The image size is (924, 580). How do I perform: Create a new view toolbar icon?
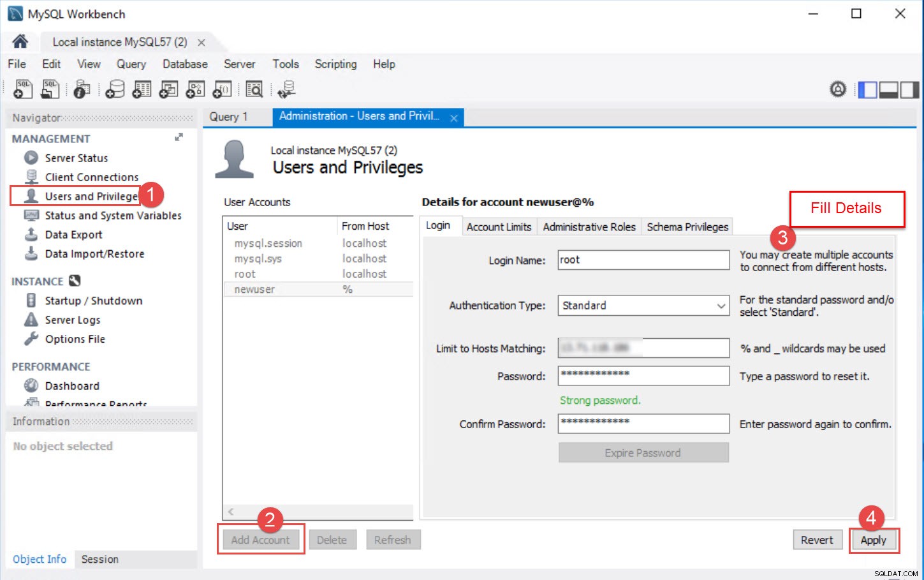coord(168,89)
